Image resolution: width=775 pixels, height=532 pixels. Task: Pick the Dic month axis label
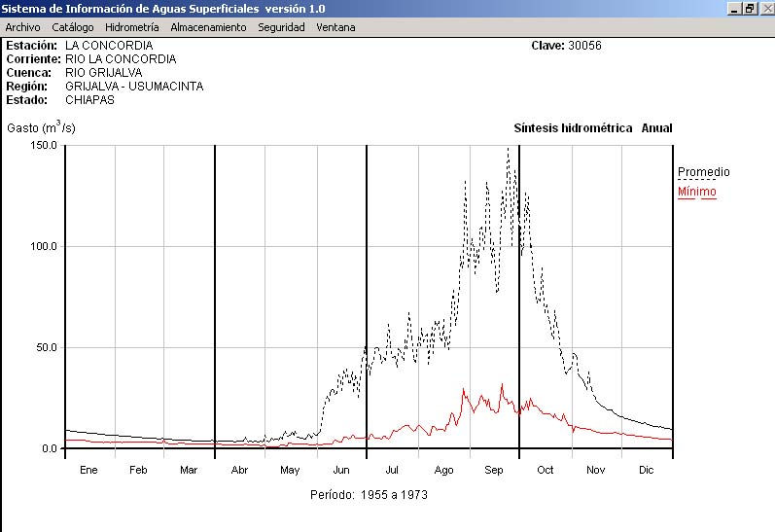647,471
